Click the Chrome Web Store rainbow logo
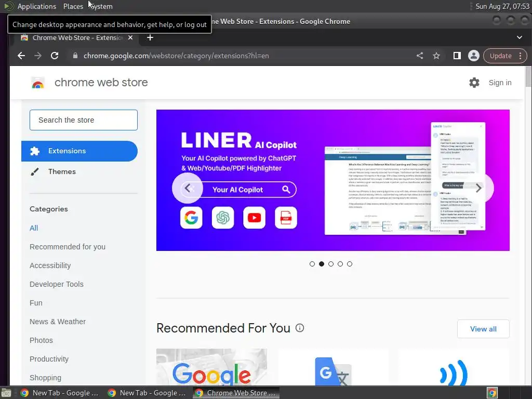 [x=38, y=83]
